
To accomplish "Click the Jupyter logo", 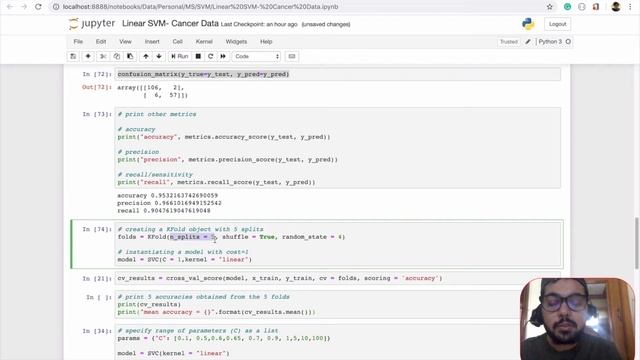I will coord(92,24).
